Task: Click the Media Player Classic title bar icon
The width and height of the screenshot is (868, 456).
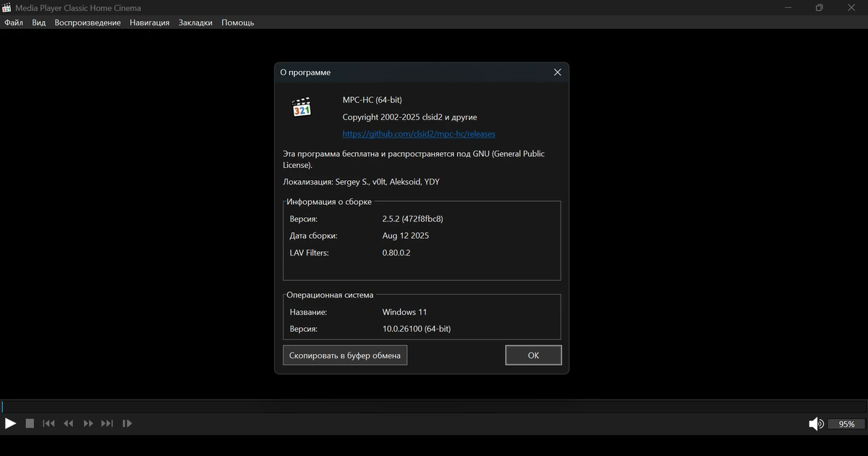Action: 7,8
